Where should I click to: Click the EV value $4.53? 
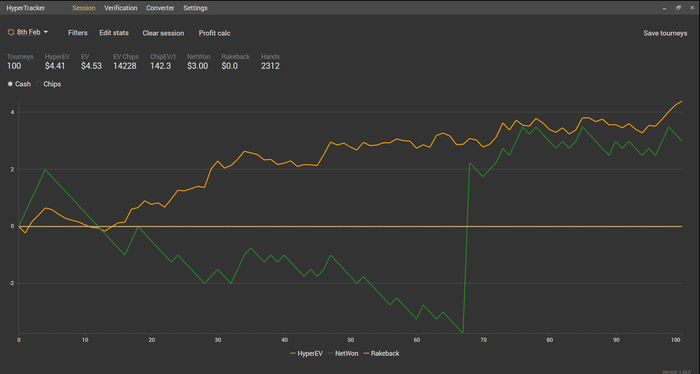pyautogui.click(x=92, y=66)
